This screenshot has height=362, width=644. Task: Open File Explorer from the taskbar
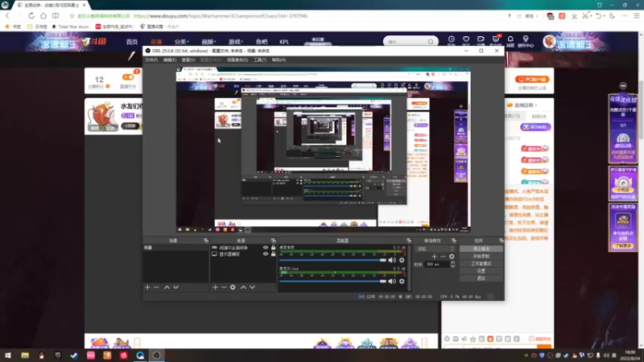[x=25, y=356]
